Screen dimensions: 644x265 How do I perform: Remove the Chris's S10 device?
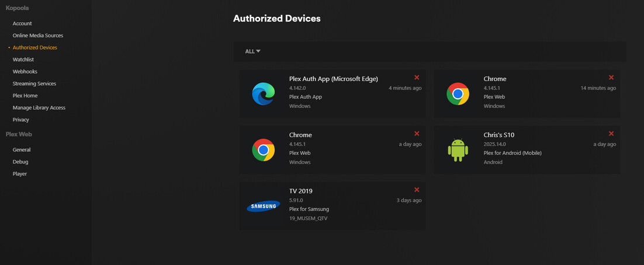pos(611,133)
